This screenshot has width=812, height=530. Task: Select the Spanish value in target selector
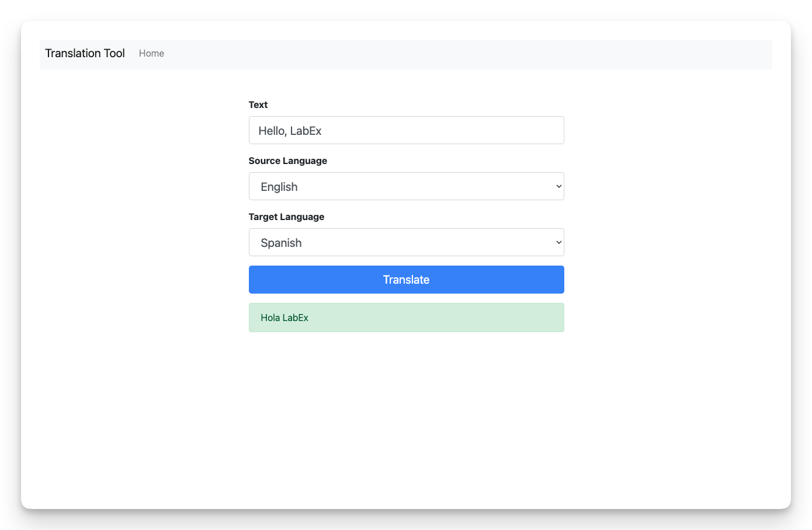pyautogui.click(x=281, y=243)
